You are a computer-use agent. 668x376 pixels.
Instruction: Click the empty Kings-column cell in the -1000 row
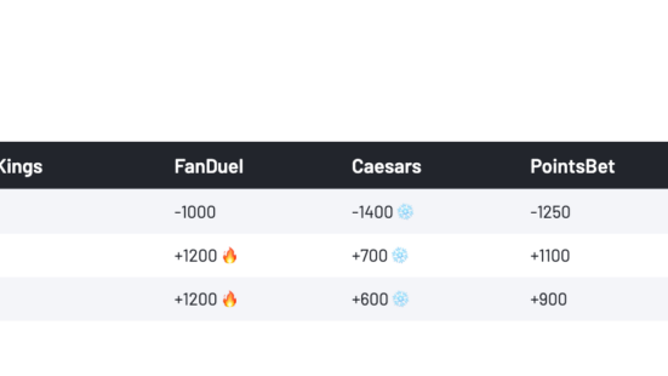pos(81,212)
